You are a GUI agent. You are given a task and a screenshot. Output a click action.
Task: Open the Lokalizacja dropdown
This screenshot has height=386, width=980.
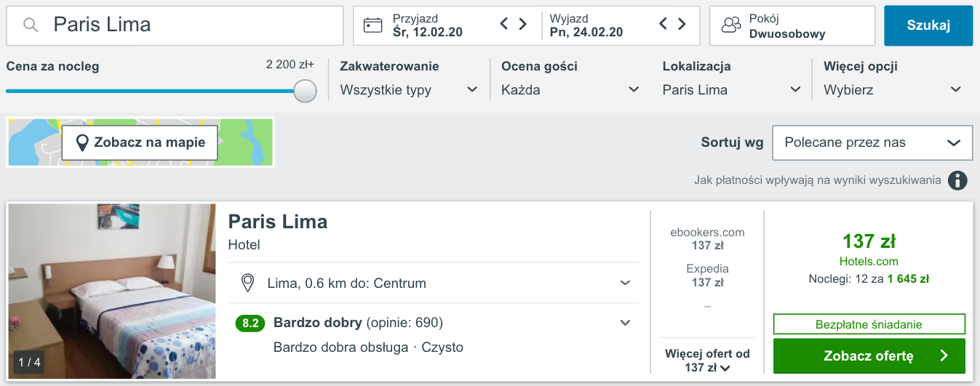click(731, 90)
